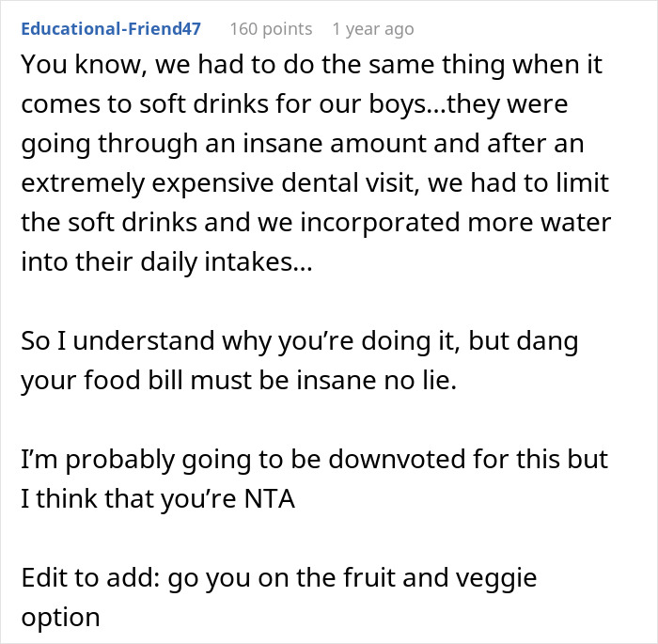
Task: Open the Educational-Friend47 user profile
Action: pyautogui.click(x=111, y=29)
